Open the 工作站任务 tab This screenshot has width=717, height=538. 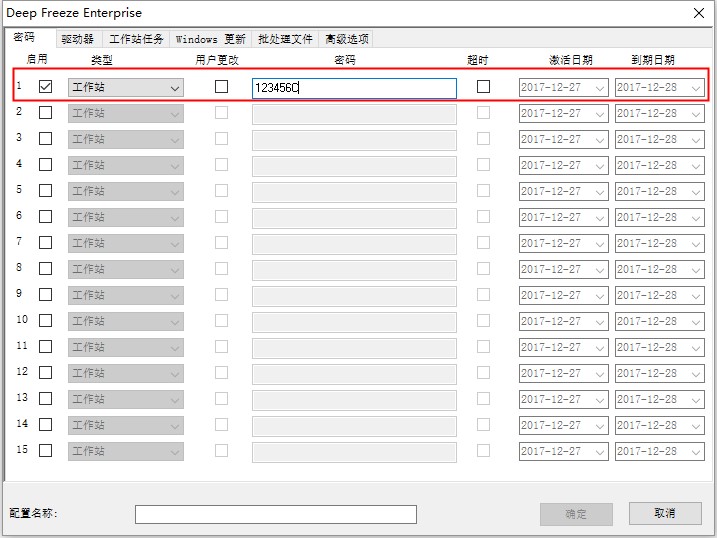point(136,39)
